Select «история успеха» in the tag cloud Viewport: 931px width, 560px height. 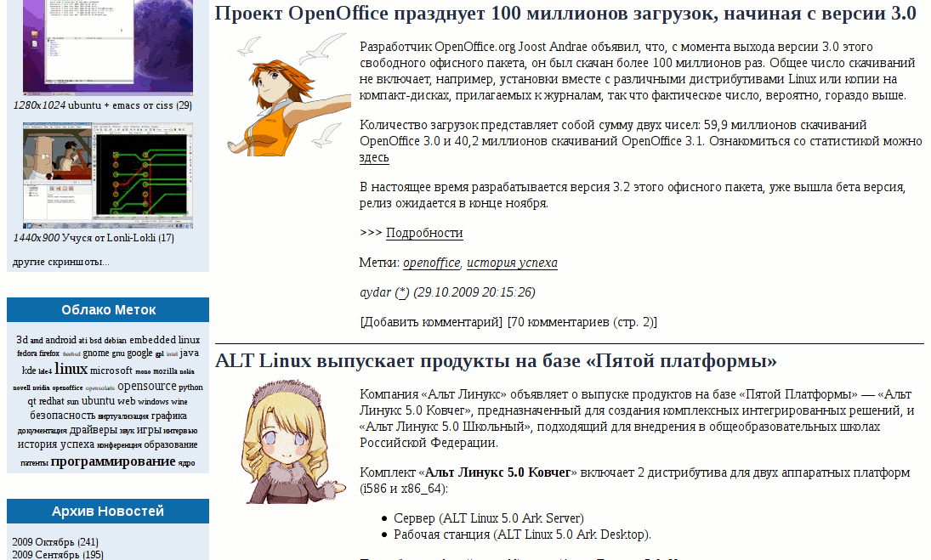coord(56,444)
